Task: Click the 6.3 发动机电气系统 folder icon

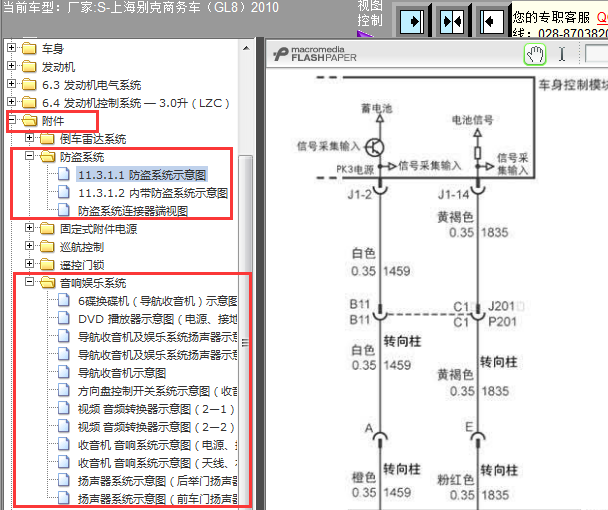Action: (29, 84)
